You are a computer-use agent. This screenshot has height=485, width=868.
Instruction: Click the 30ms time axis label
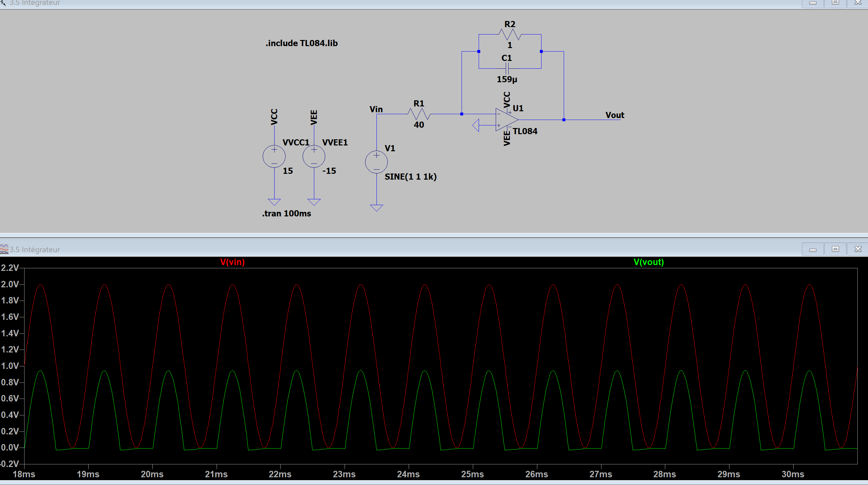[x=793, y=474]
